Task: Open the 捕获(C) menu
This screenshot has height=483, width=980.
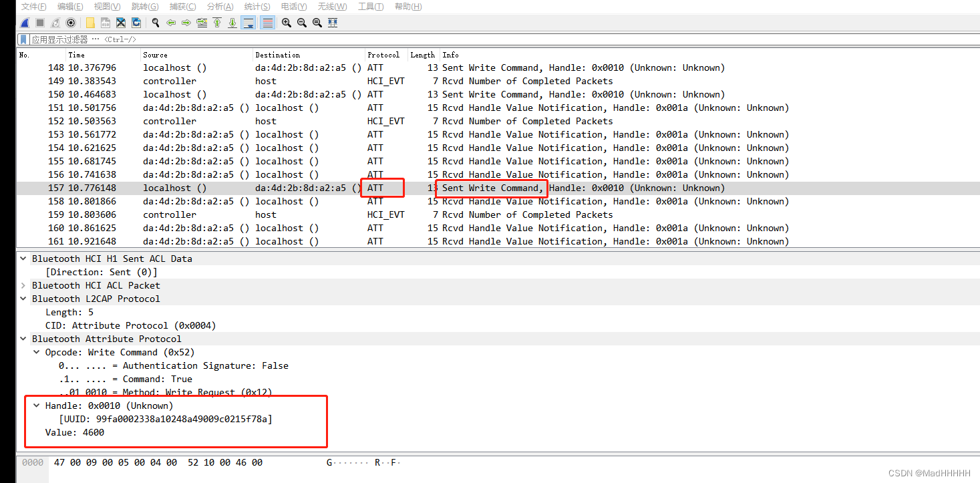Action: click(181, 7)
